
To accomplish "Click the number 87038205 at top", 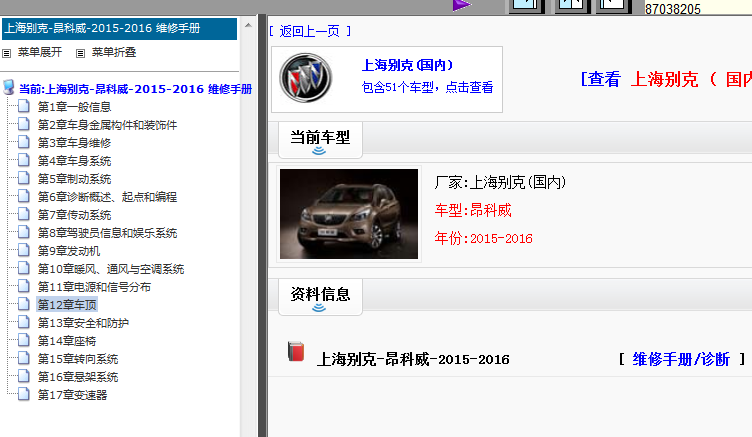I will click(672, 9).
